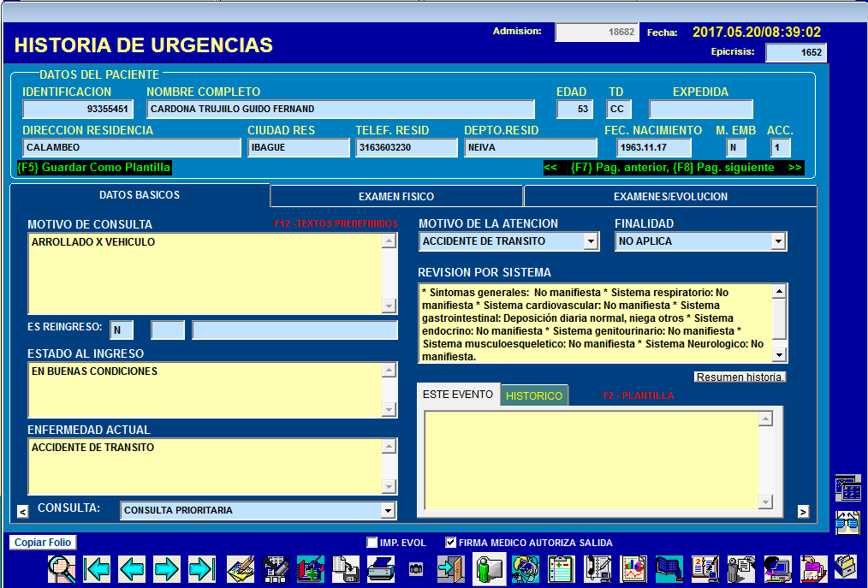Click the next record right arrow
The width and height of the screenshot is (868, 588).
point(167,569)
